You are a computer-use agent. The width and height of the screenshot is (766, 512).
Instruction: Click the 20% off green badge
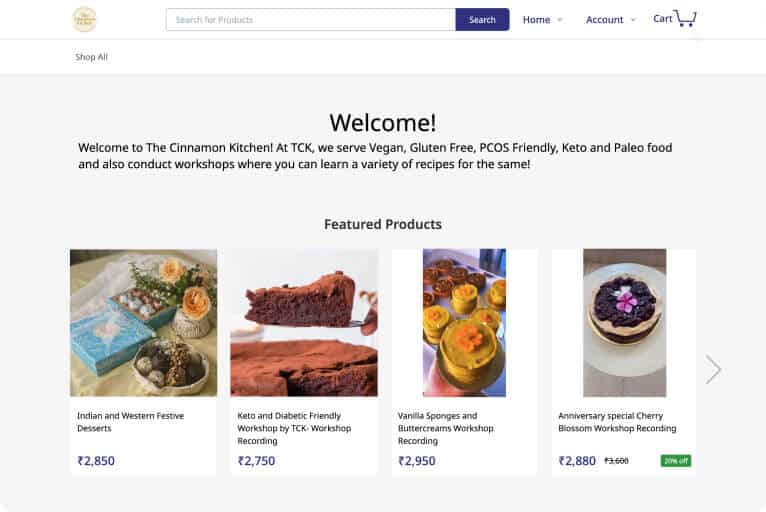point(675,461)
